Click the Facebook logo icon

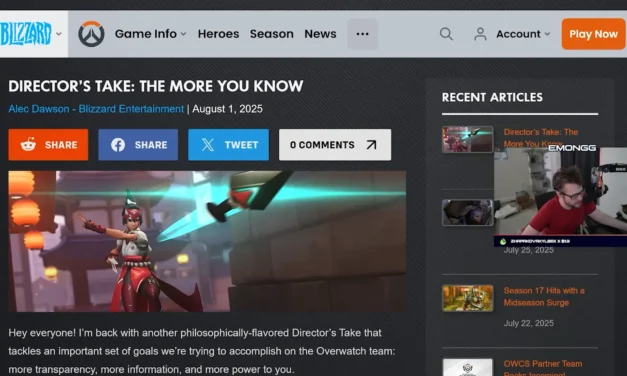118,145
